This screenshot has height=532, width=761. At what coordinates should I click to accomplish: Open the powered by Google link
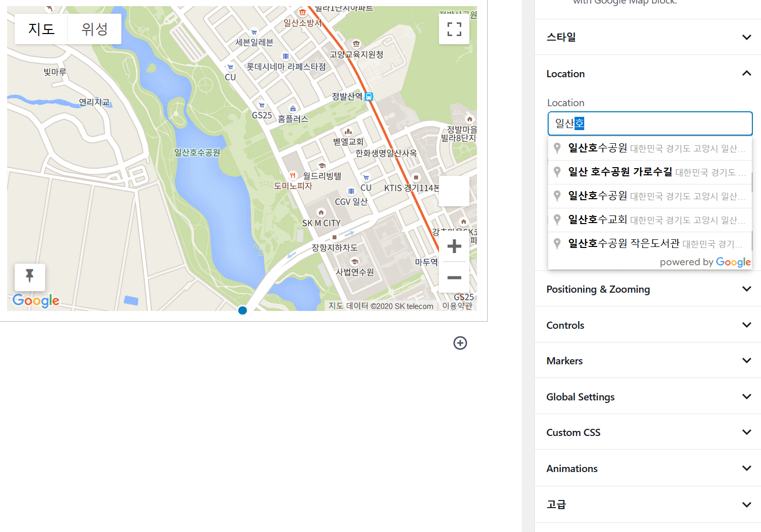point(705,262)
